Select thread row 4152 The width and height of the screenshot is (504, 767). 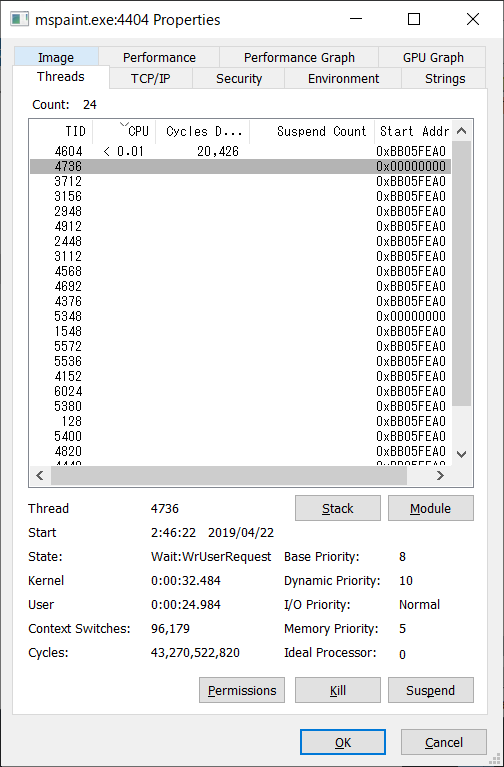240,376
